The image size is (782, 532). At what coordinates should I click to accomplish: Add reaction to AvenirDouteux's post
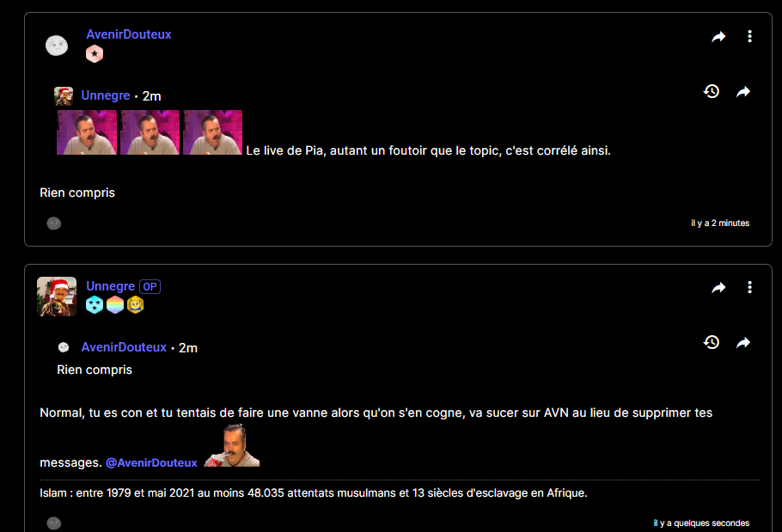(54, 223)
